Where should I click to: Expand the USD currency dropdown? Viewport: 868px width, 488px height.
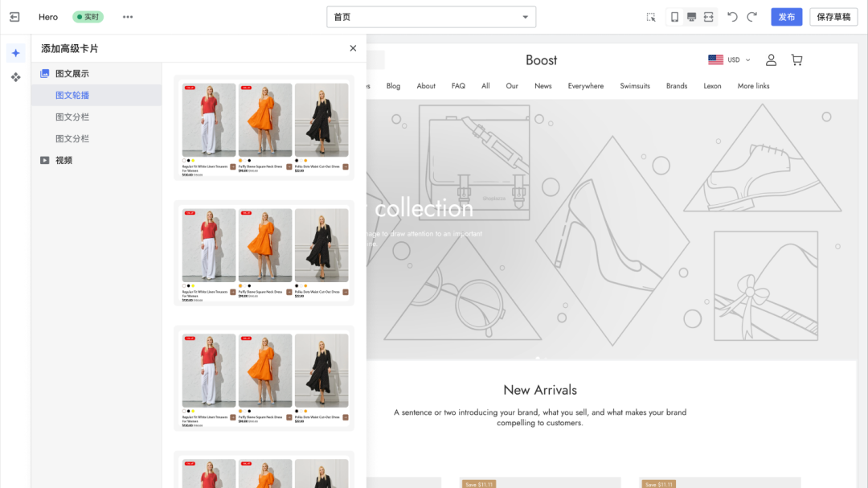729,60
